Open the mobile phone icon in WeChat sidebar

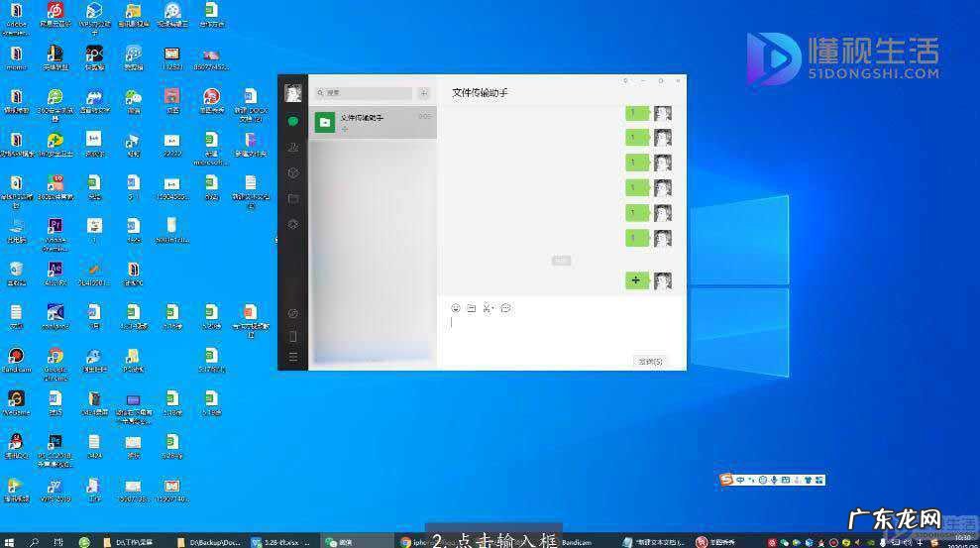293,336
